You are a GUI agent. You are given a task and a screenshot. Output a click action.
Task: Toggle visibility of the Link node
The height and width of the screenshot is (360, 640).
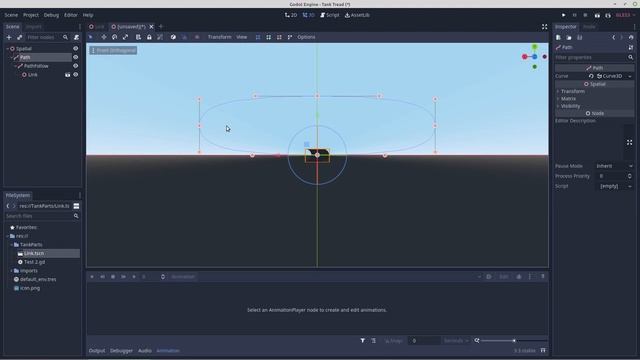(x=76, y=75)
